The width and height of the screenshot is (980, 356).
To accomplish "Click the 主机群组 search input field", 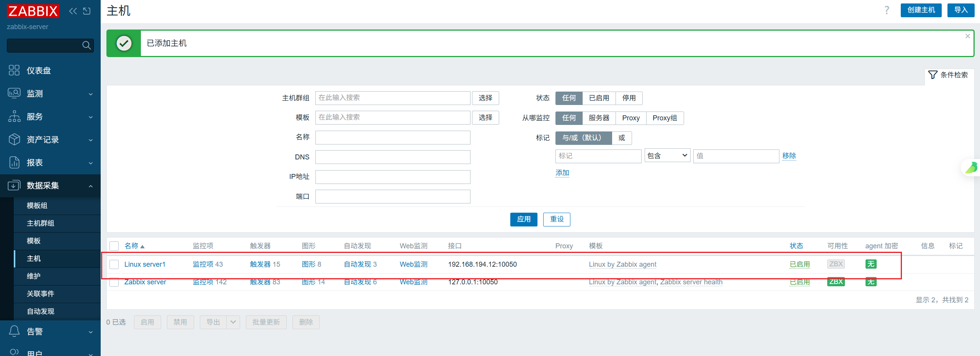I will click(393, 98).
